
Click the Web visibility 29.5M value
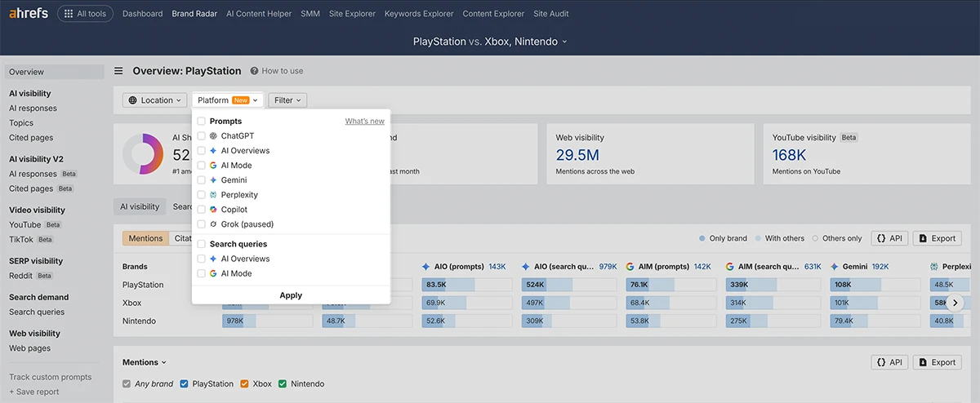tap(577, 155)
